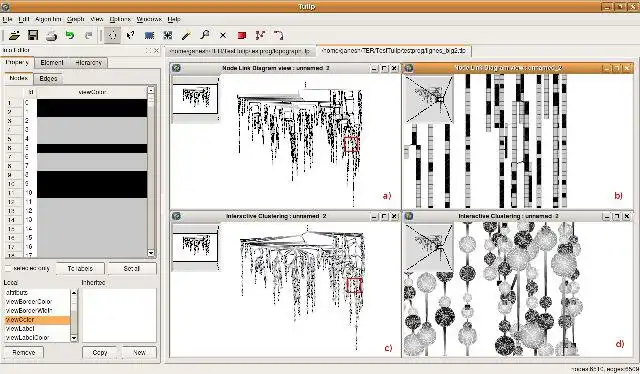
Task: Click window icon of Interactive Clustering tree view
Action: click(x=176, y=216)
